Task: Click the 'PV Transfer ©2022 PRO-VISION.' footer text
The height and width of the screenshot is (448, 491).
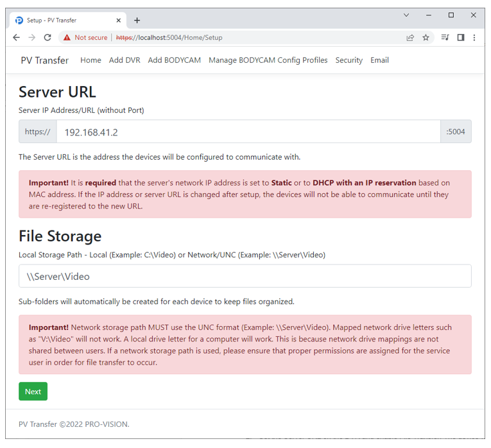Action: [x=74, y=424]
